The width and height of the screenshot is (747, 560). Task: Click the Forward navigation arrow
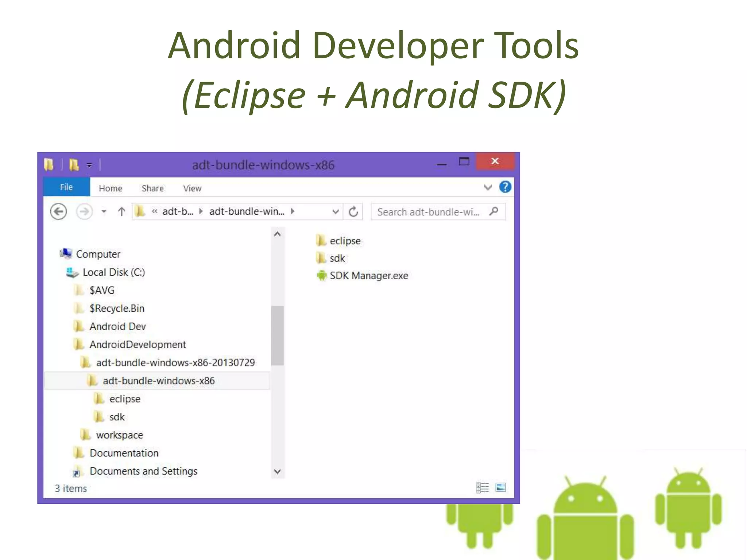click(84, 212)
